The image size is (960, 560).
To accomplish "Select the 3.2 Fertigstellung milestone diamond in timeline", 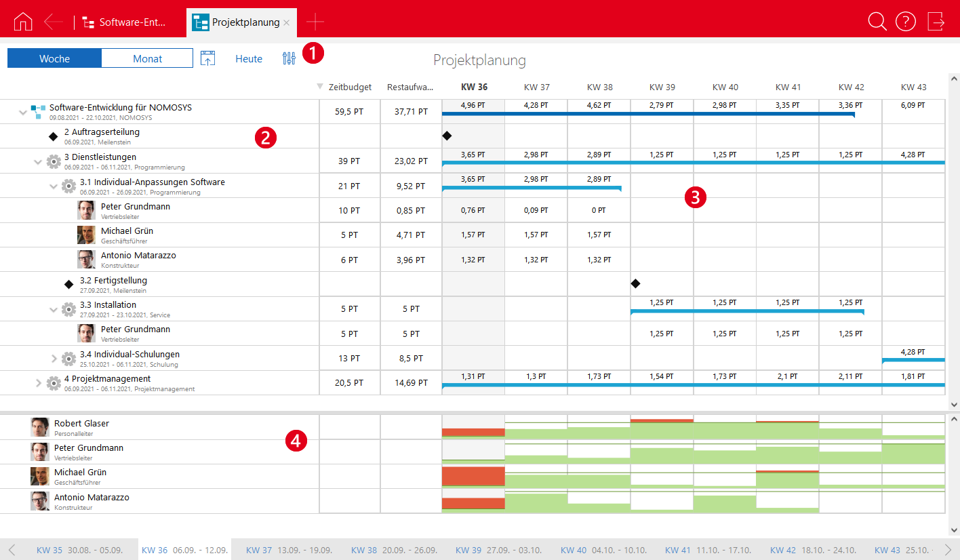I will pos(635,283).
